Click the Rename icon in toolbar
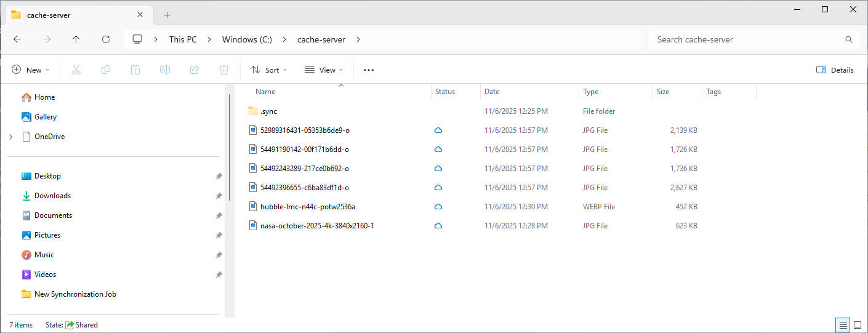Screen dimensions: 868x333 (x=165, y=70)
